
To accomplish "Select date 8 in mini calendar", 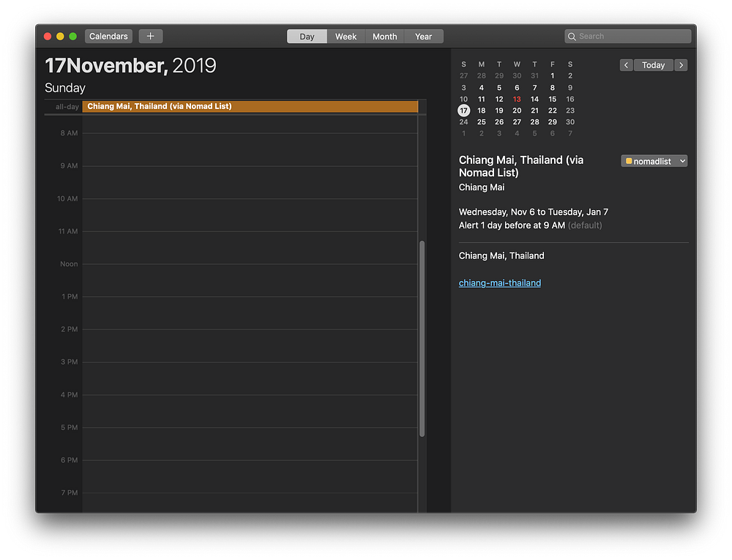I will [552, 88].
